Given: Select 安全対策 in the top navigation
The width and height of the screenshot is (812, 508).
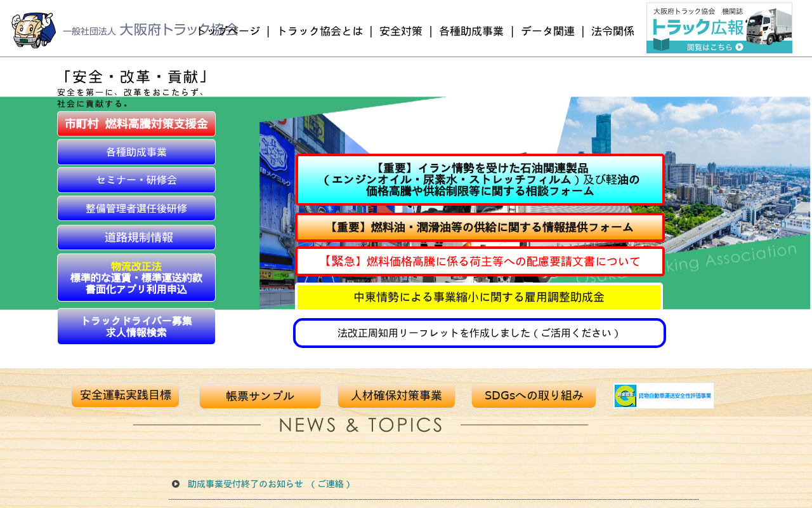Looking at the screenshot, I should tap(401, 31).
